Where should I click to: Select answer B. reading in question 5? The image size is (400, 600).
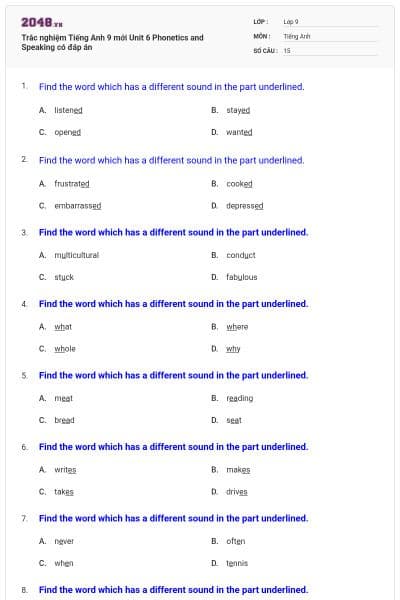pyautogui.click(x=232, y=398)
